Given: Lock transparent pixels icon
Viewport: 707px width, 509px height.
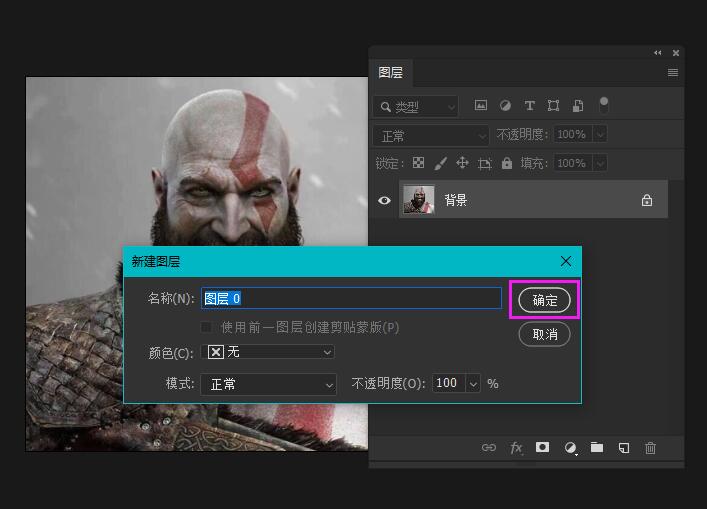Looking at the screenshot, I should click(x=418, y=163).
